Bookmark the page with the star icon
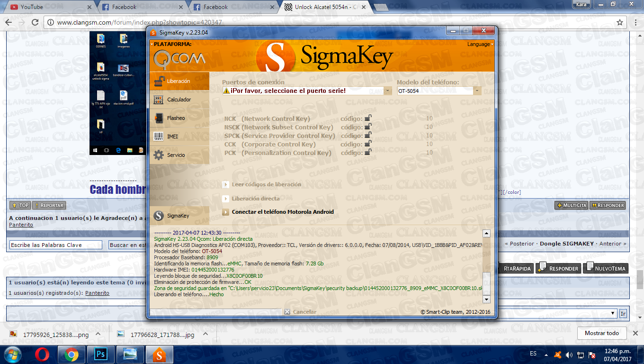Viewport: 644px width, 364px height. pyautogui.click(x=619, y=22)
